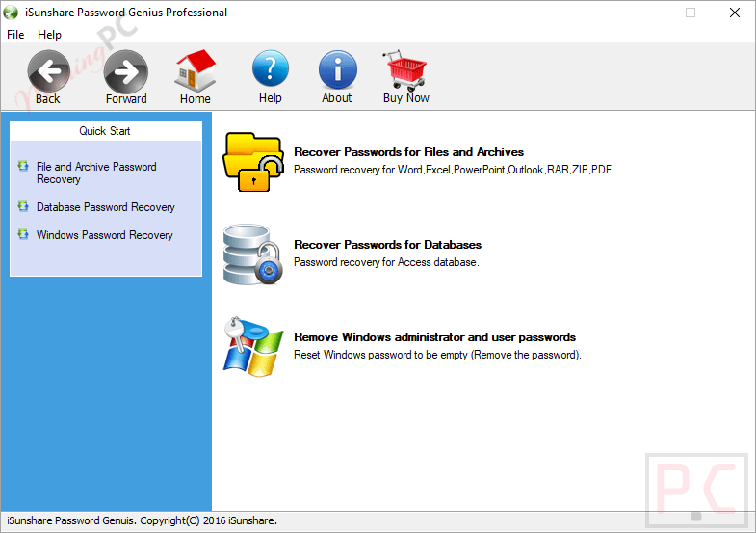756x533 pixels.
Task: Open Remove Windows administrator and user passwords
Action: [435, 337]
